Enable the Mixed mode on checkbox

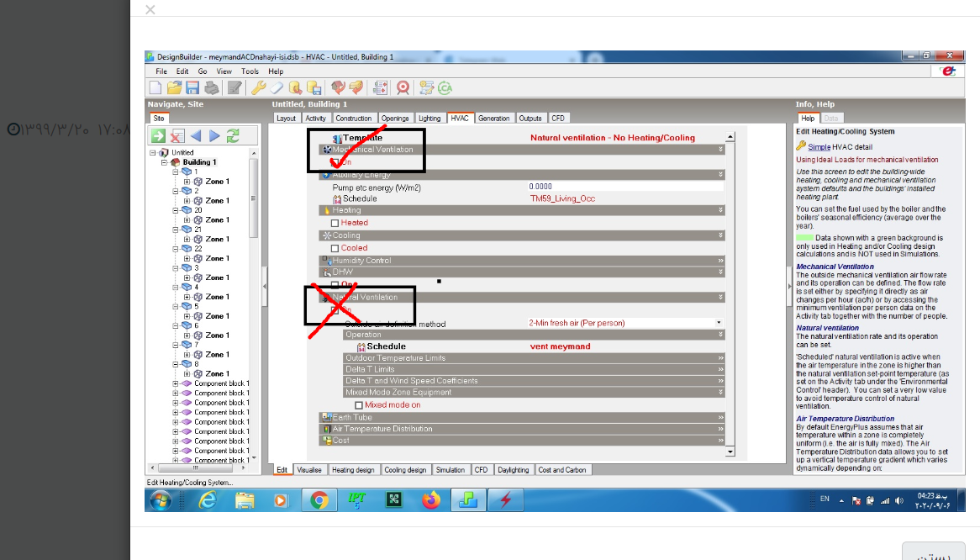[x=359, y=405]
